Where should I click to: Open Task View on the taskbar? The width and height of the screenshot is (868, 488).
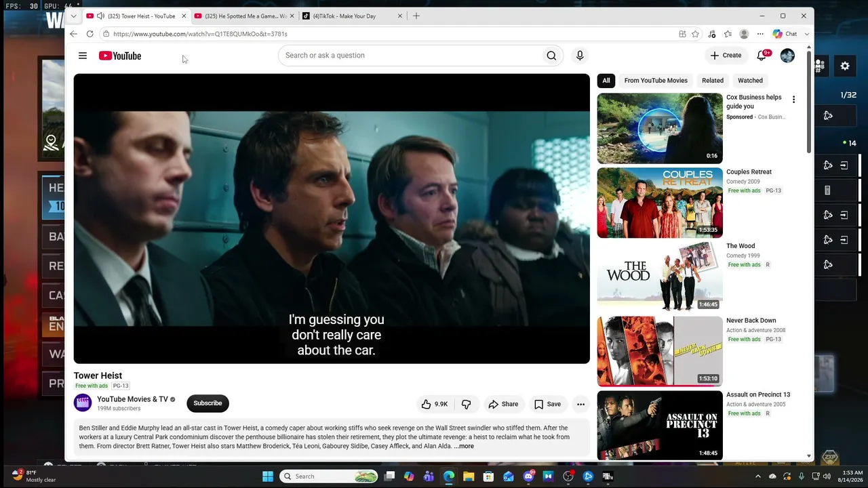click(x=389, y=476)
